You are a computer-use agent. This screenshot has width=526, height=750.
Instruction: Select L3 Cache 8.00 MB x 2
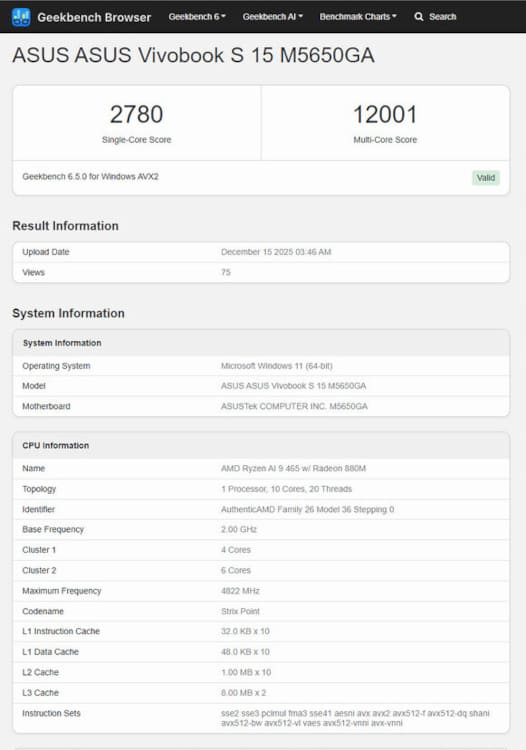(x=243, y=693)
